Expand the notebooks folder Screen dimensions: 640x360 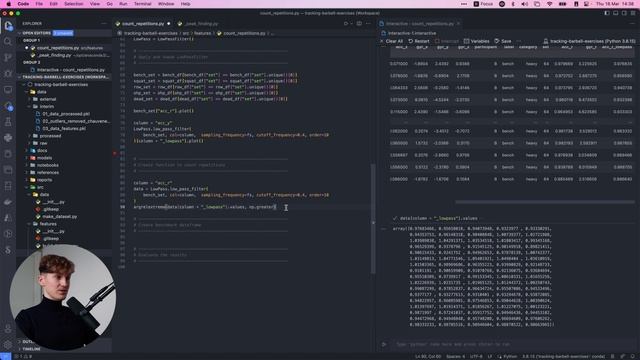click(47, 165)
